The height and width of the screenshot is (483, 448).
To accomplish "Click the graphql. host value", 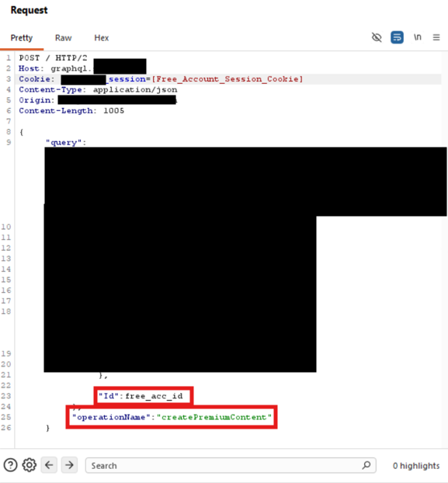I will [x=71, y=68].
